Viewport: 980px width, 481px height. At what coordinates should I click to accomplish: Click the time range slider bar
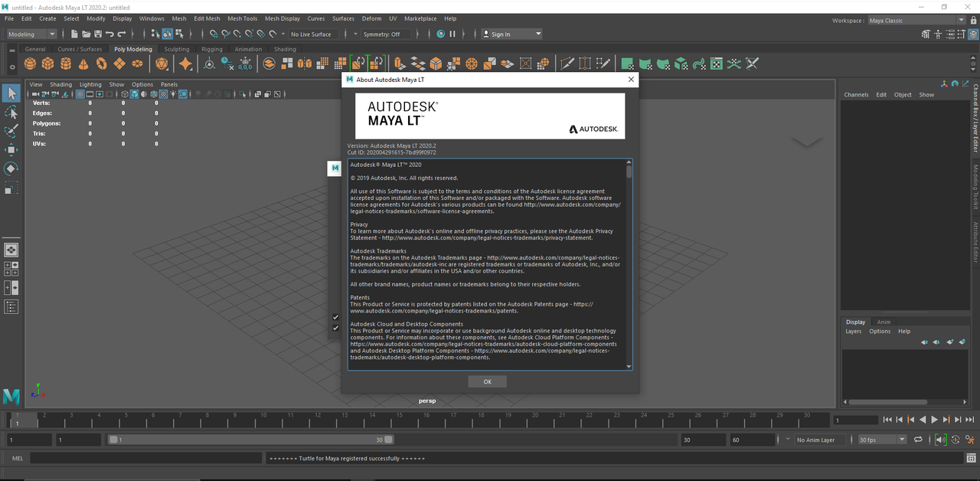point(251,440)
